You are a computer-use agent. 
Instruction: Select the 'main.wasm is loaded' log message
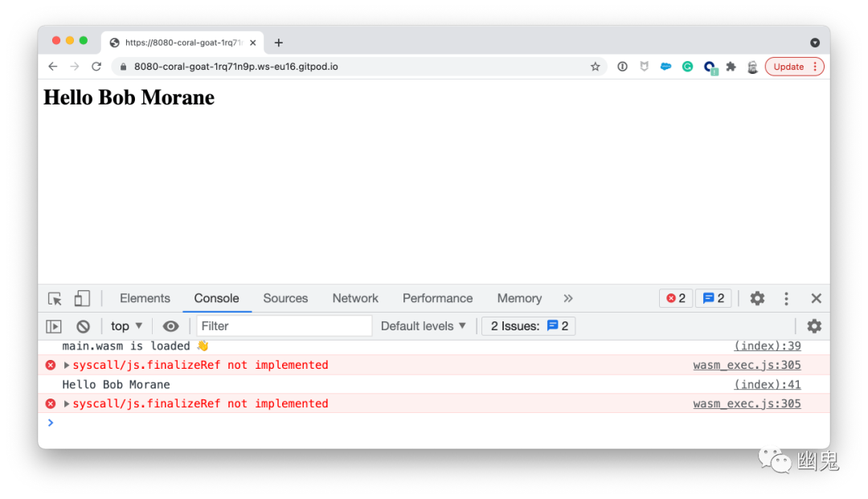(x=135, y=346)
